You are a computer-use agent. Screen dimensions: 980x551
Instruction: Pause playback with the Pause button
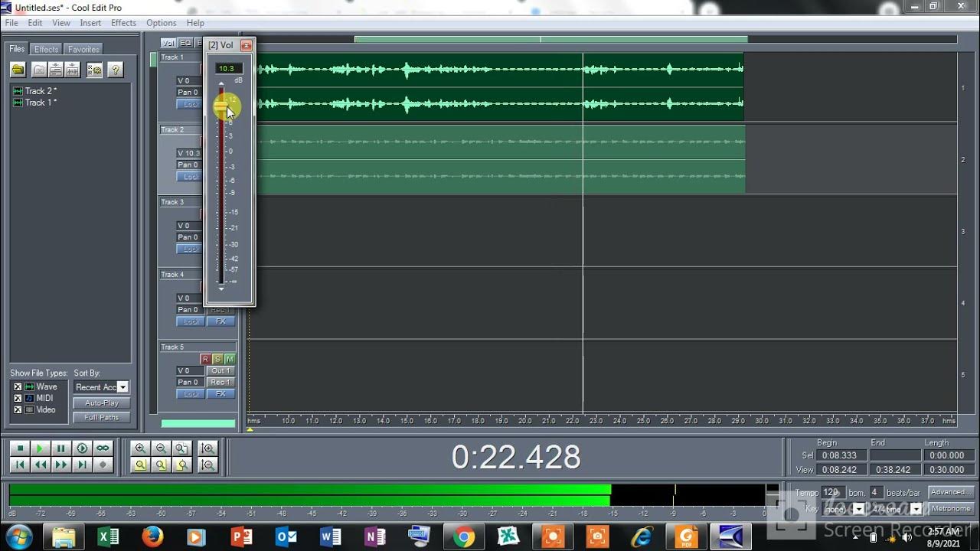[x=61, y=448]
